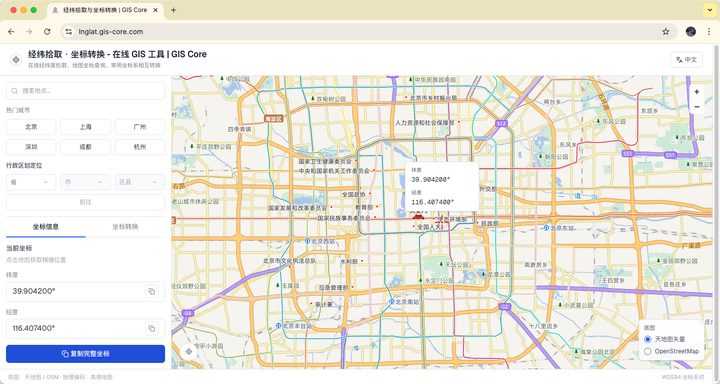Click the 应急管理部 label on the map
This screenshot has width=720, height=384.
334,288
